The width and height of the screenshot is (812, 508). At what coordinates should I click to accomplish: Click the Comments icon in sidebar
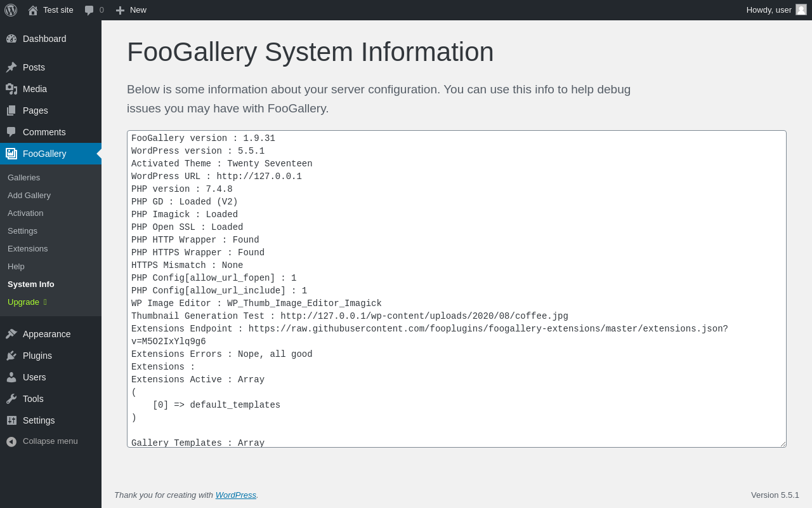[11, 132]
